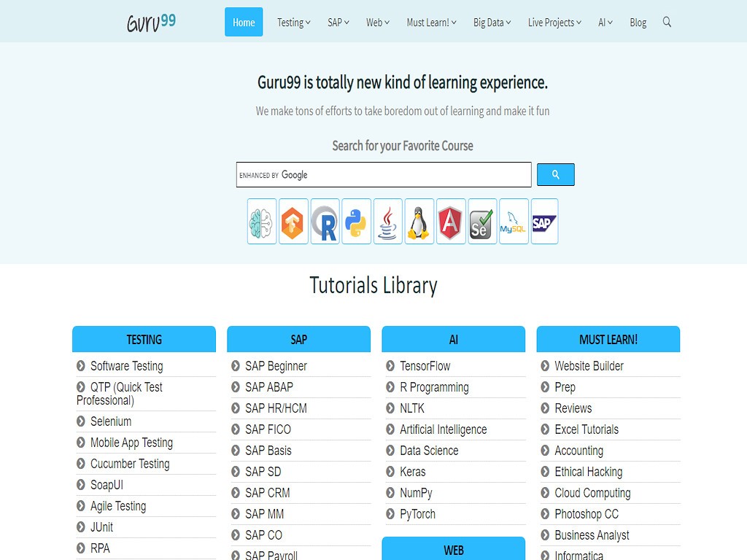Expand the SAP dropdown in navigation

point(338,23)
